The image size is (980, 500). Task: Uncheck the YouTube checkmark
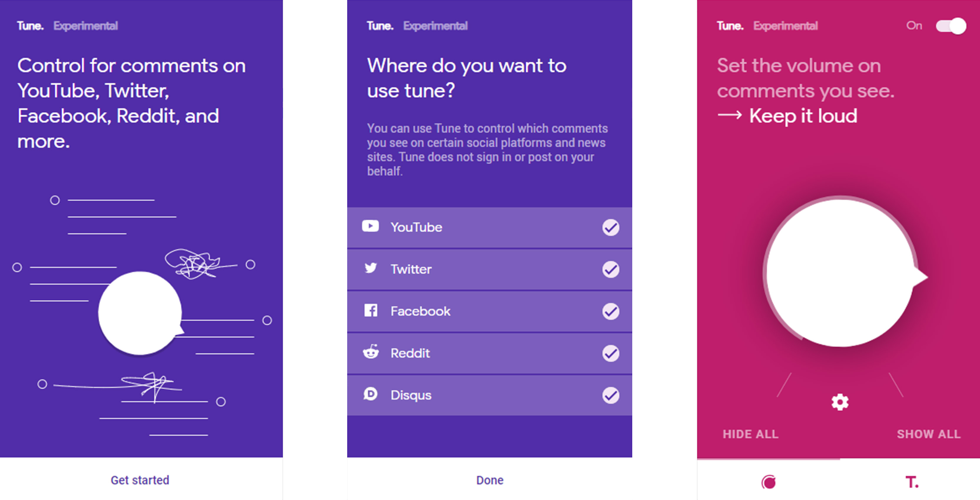pyautogui.click(x=611, y=228)
